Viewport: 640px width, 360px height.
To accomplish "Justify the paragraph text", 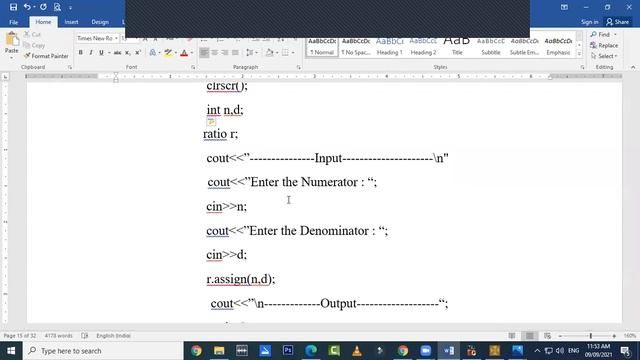I will (x=235, y=53).
